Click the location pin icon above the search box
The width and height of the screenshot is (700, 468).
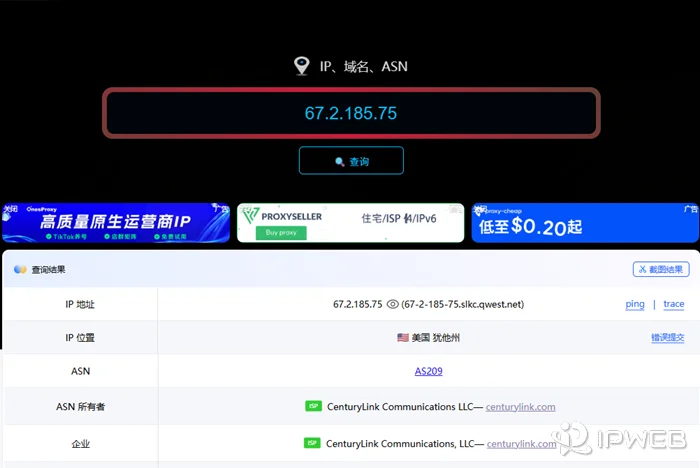pos(302,66)
